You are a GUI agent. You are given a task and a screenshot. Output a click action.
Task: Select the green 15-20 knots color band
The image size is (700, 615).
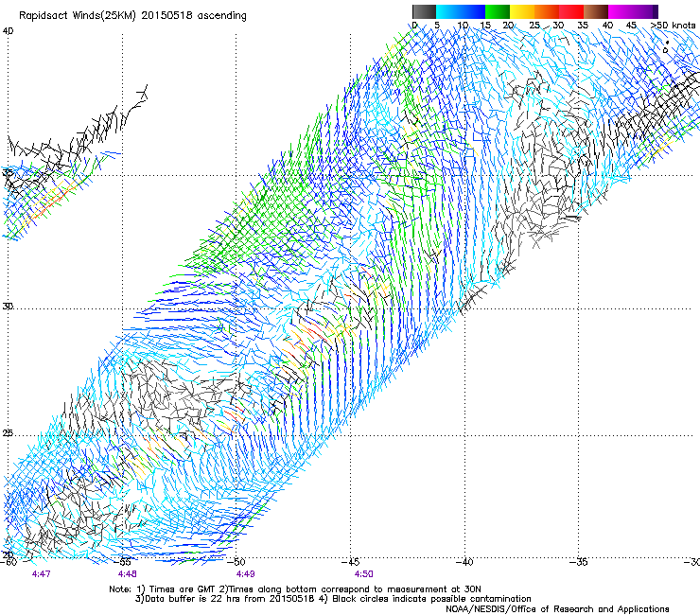[498, 11]
